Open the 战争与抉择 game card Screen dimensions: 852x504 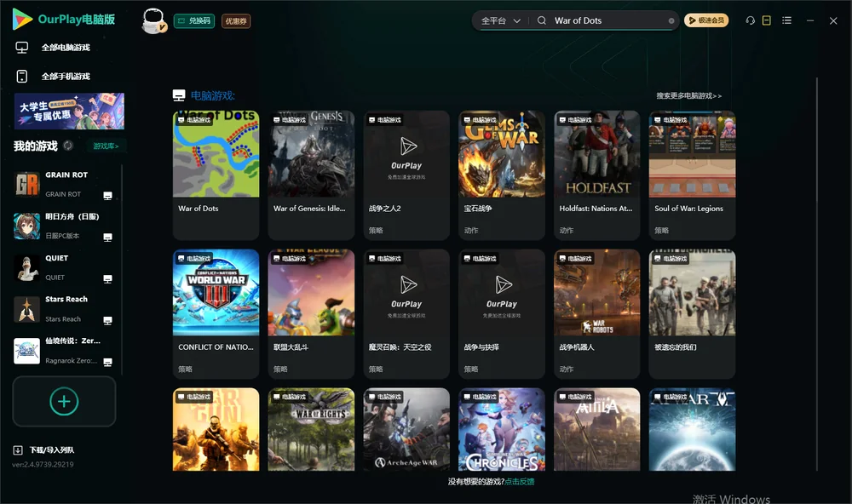pos(502,314)
